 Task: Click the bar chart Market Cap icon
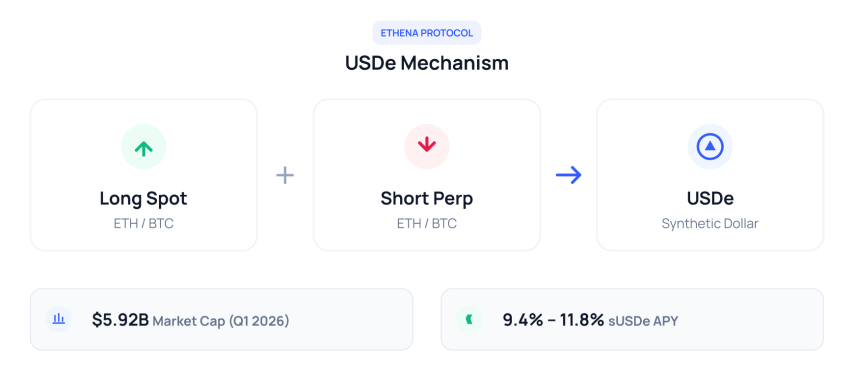pos(59,319)
